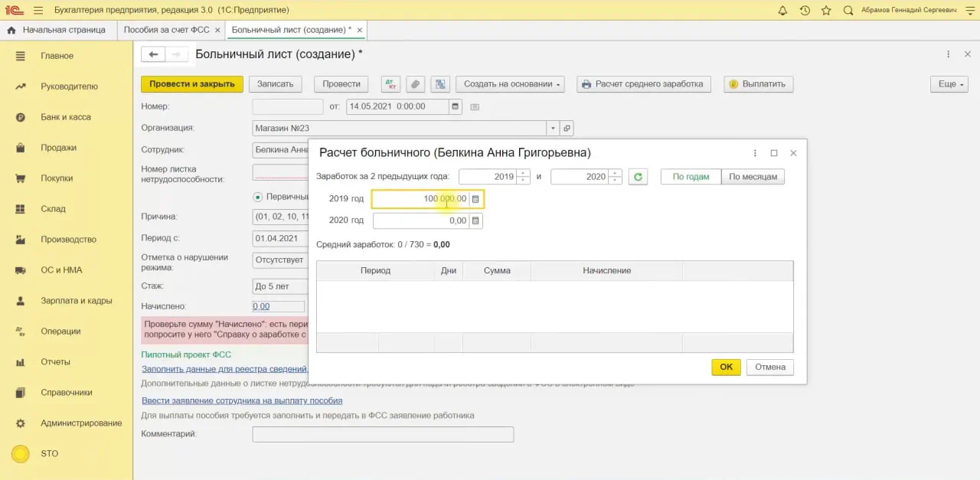Switch to По годам view
This screenshot has width=980, height=480.
click(x=690, y=177)
